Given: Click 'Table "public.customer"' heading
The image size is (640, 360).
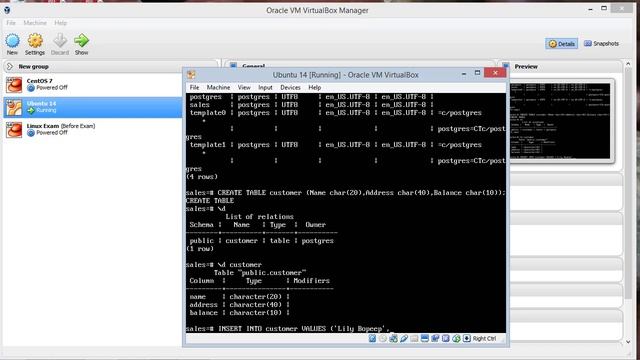Looking at the screenshot, I should click(260, 273).
